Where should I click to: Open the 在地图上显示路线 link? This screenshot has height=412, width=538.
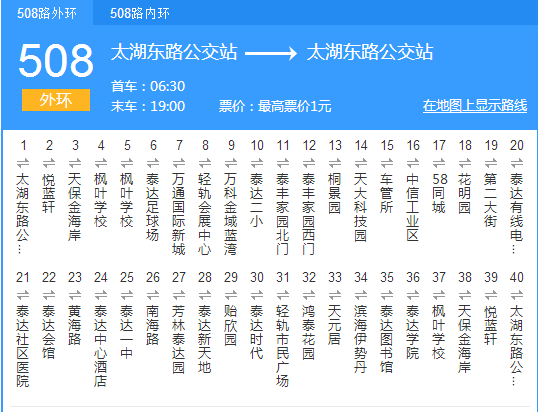click(x=475, y=106)
